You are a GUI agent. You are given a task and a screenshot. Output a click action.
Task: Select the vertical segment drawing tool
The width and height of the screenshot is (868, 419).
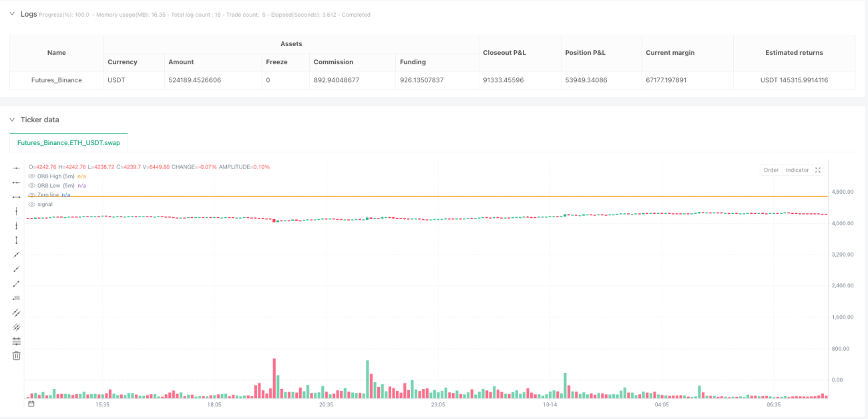(x=17, y=240)
